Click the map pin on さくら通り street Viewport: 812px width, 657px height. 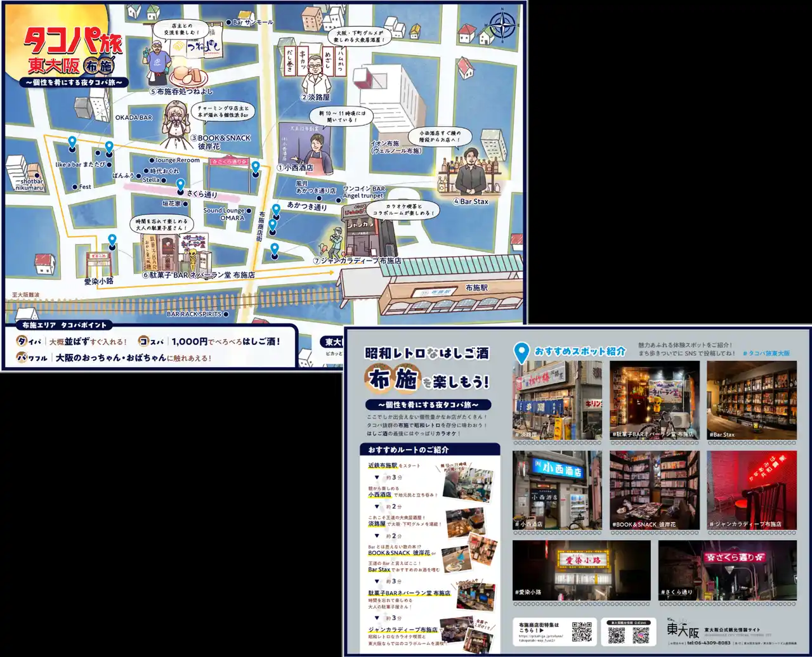(x=181, y=185)
